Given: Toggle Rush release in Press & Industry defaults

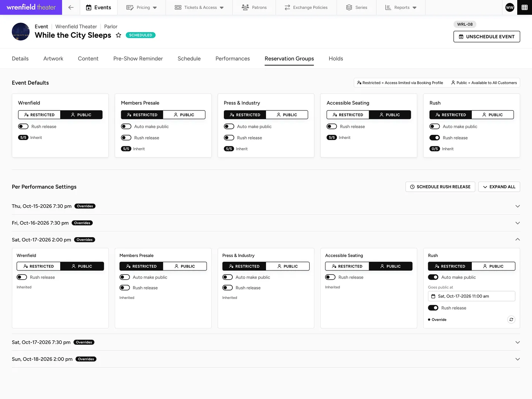Looking at the screenshot, I should tap(229, 138).
